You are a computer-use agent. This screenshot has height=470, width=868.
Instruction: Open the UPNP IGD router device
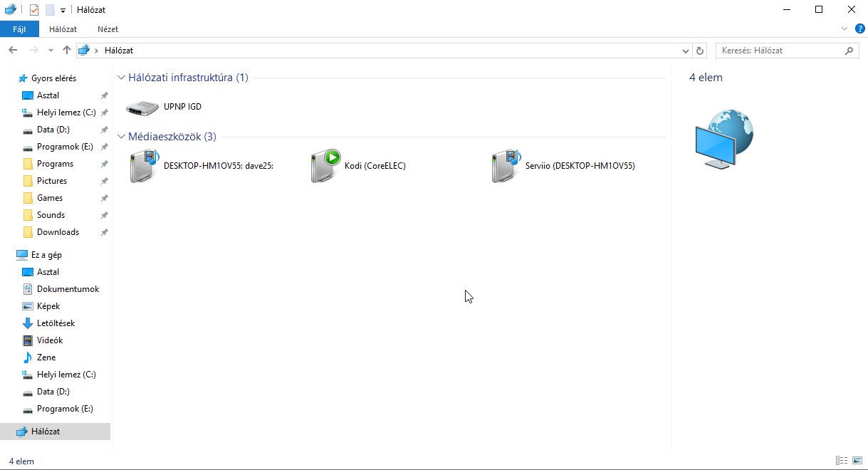coord(164,107)
